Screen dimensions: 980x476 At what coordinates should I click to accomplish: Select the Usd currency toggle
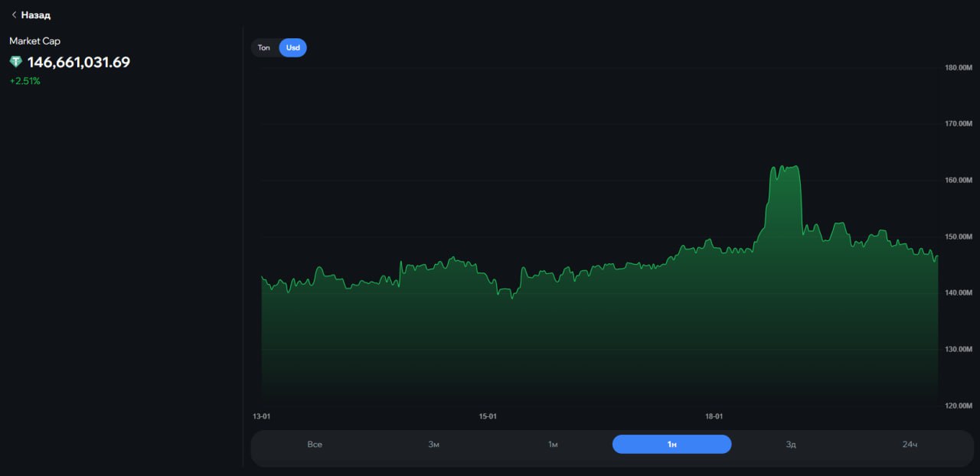click(292, 47)
